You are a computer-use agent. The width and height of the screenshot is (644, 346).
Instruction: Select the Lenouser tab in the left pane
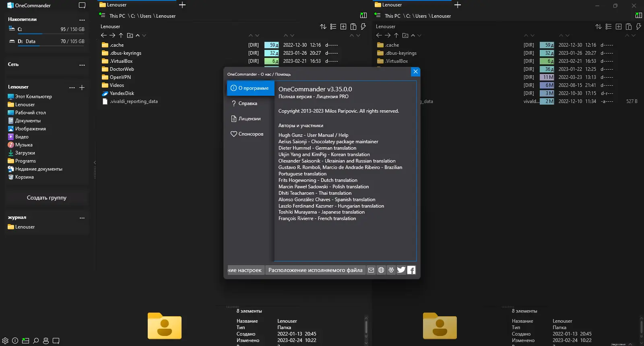[137, 5]
